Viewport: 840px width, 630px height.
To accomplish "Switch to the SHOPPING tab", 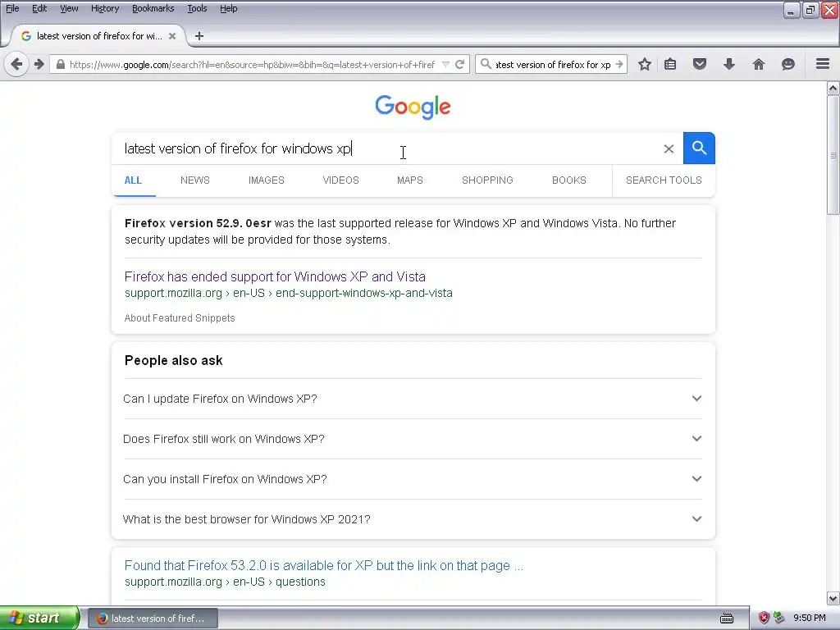I will click(487, 180).
